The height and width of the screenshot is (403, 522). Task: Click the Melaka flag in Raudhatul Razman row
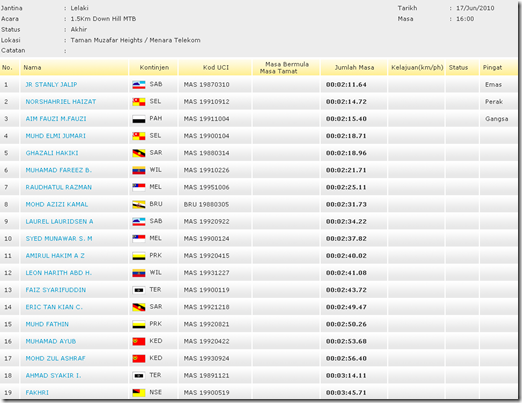coord(139,187)
